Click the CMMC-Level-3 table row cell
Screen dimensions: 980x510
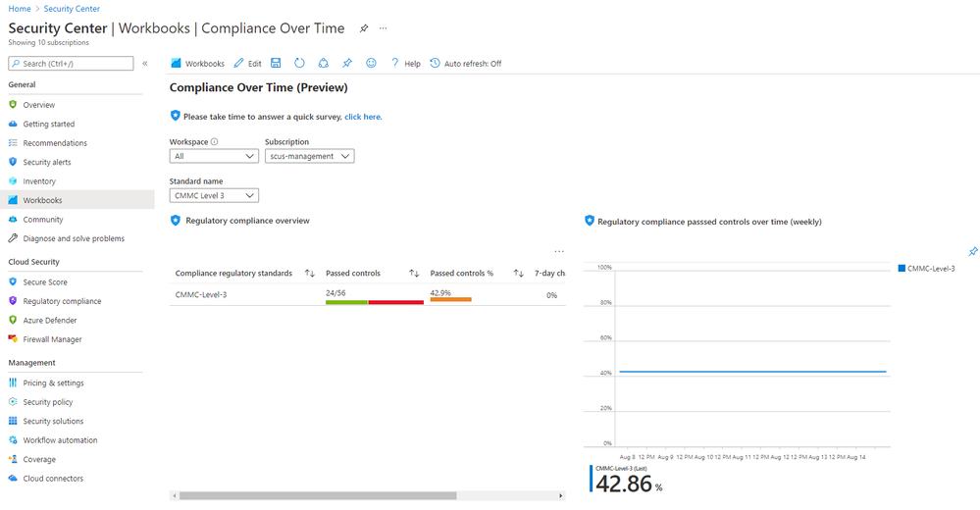[x=201, y=295]
